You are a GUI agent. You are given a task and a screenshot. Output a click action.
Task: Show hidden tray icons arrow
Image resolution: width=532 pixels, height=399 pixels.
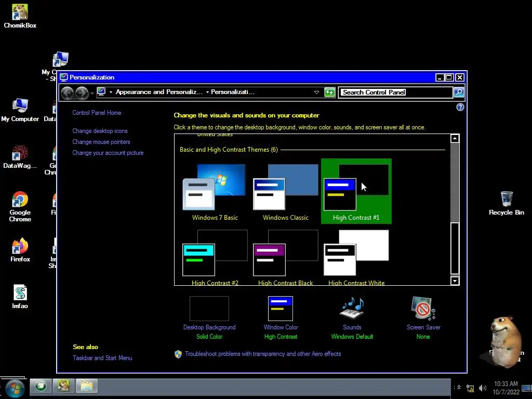pos(459,387)
